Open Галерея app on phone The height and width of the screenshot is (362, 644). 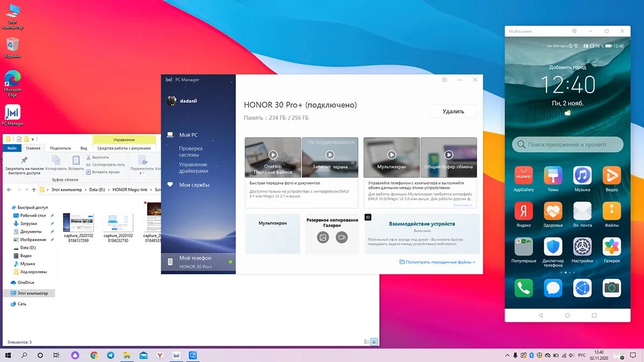click(x=612, y=247)
